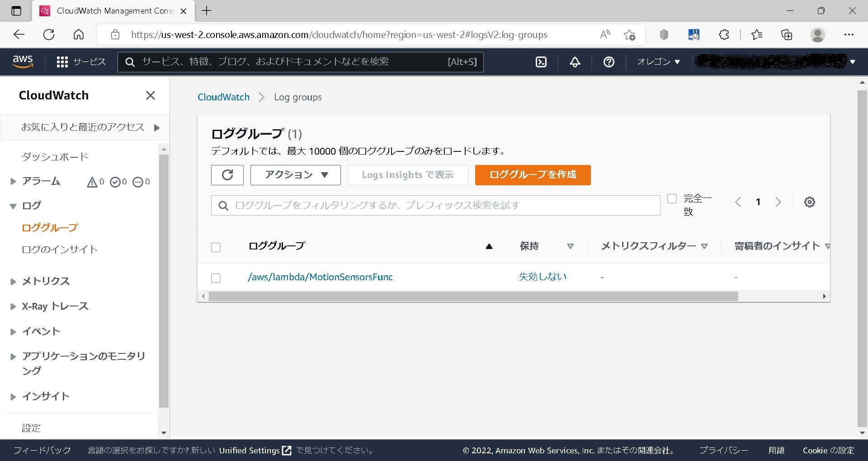Viewport: 868px width, 461px height.
Task: Select ロググループ in sidebar
Action: click(50, 228)
